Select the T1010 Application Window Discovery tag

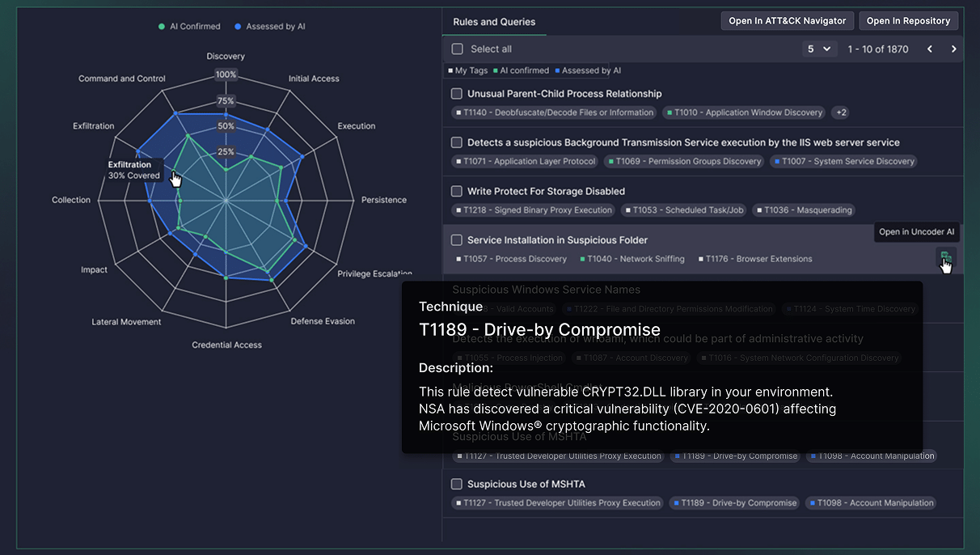[x=745, y=112]
